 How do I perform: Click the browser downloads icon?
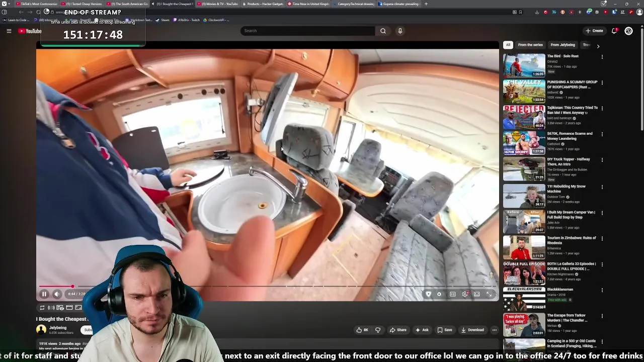point(537,12)
